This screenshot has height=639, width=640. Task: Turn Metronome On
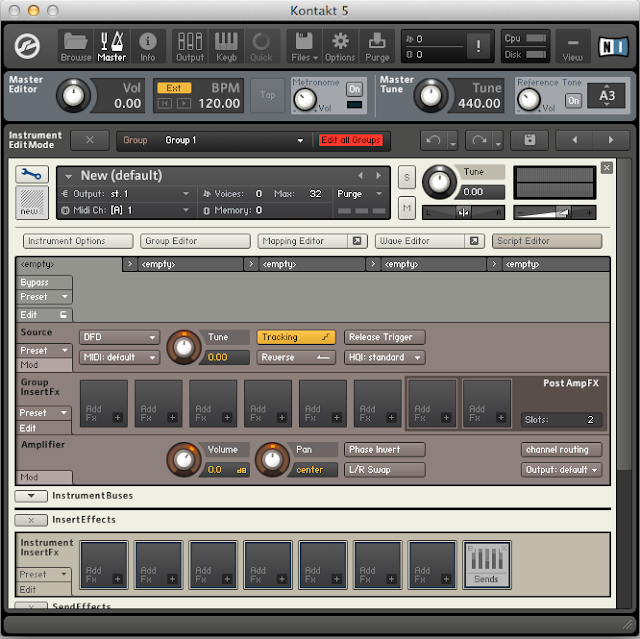click(354, 89)
